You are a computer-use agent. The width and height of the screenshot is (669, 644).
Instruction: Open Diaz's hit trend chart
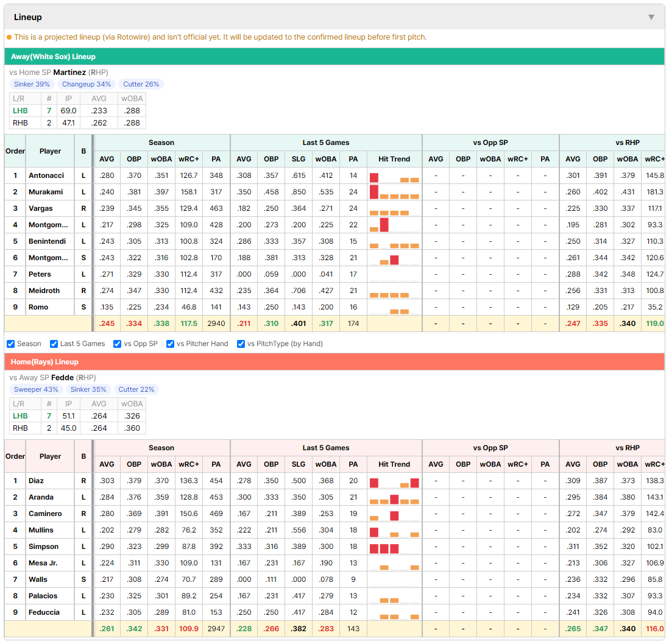394,481
